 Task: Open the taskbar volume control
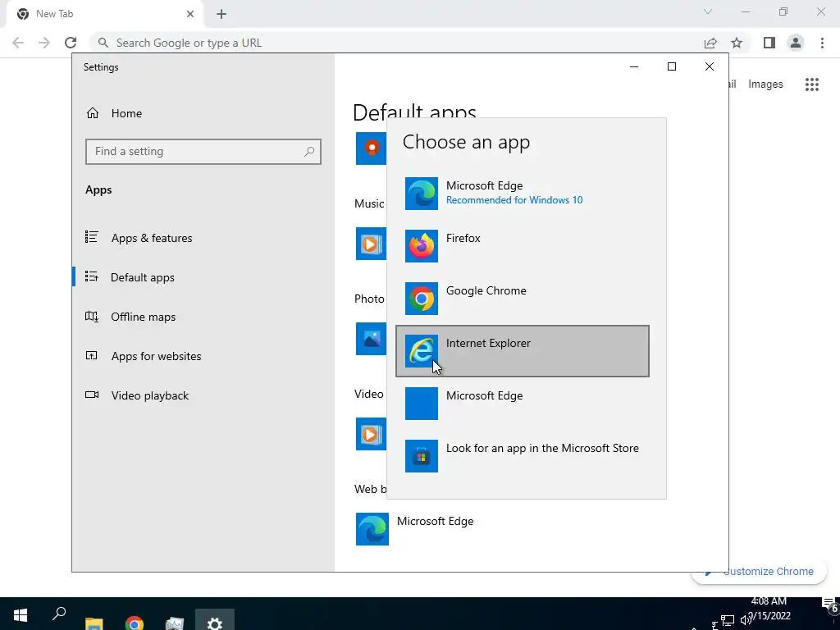(x=746, y=621)
